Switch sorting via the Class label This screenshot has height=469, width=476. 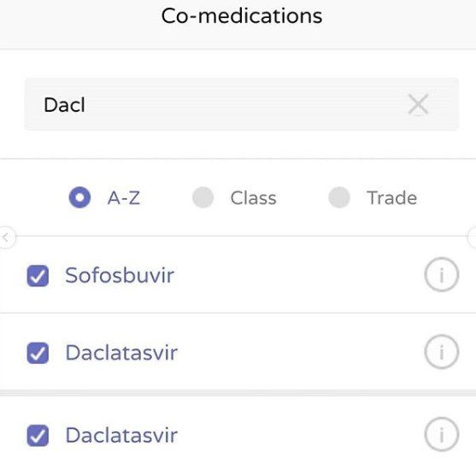(254, 198)
